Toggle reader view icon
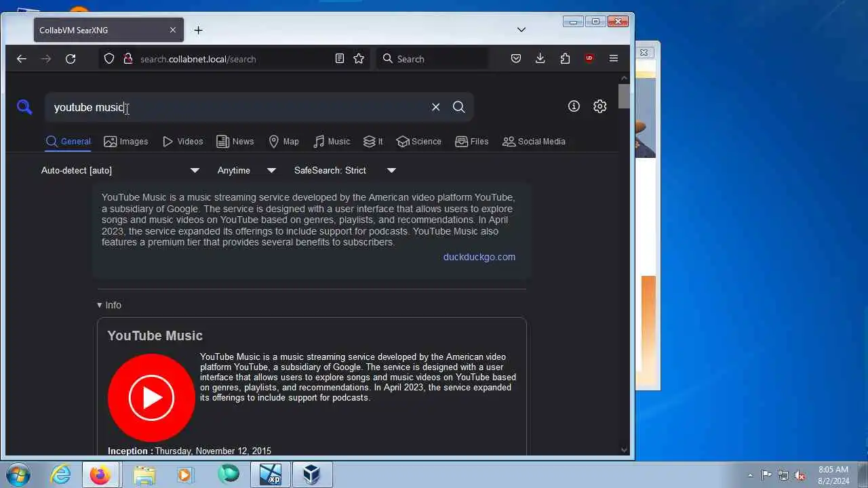The width and height of the screenshot is (868, 488). (x=340, y=59)
